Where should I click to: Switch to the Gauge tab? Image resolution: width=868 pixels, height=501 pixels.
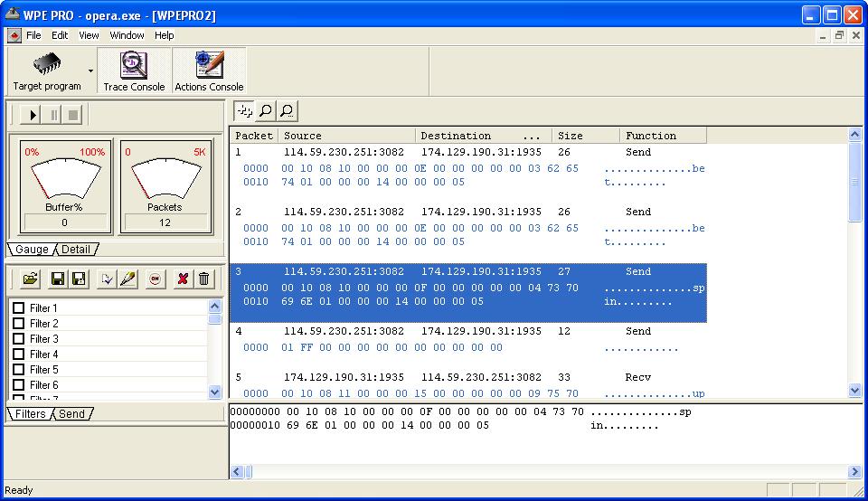[32, 249]
